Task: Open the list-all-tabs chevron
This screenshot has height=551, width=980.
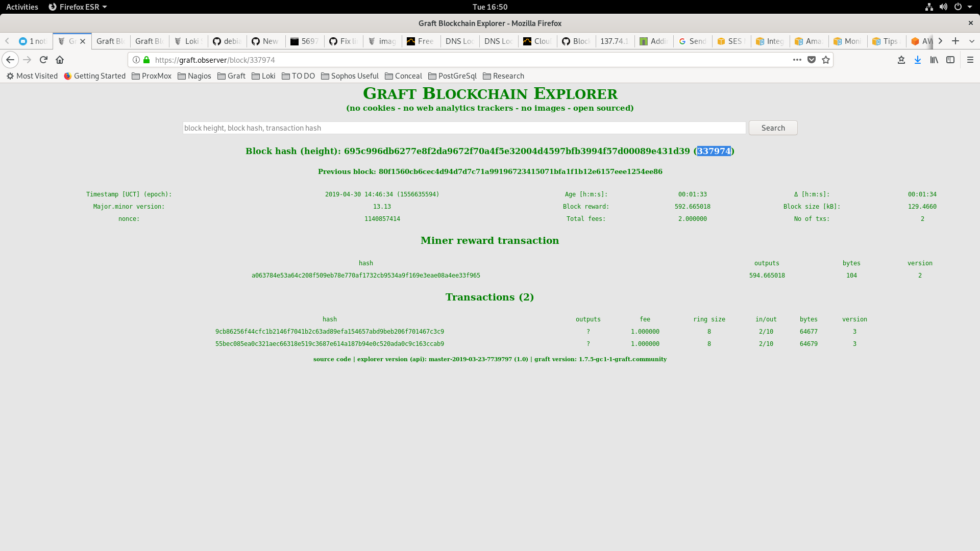Action: tap(971, 41)
